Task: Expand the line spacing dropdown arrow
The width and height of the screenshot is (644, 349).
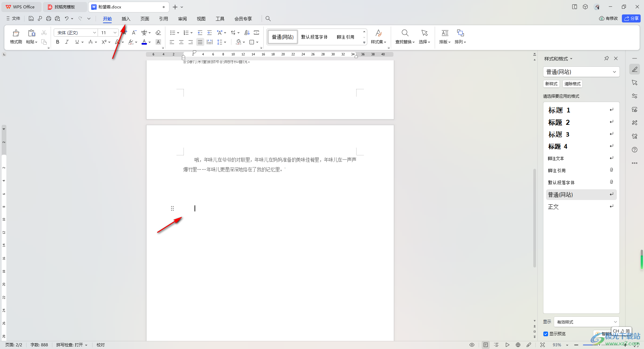Action: pyautogui.click(x=225, y=42)
